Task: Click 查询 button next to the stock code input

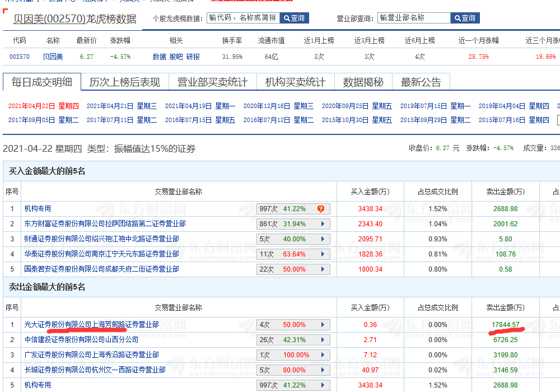Action: tap(295, 18)
